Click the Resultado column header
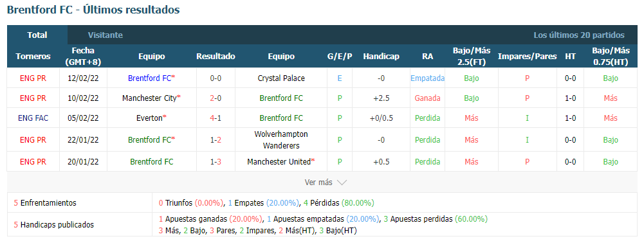The image size is (644, 241). coord(216,57)
